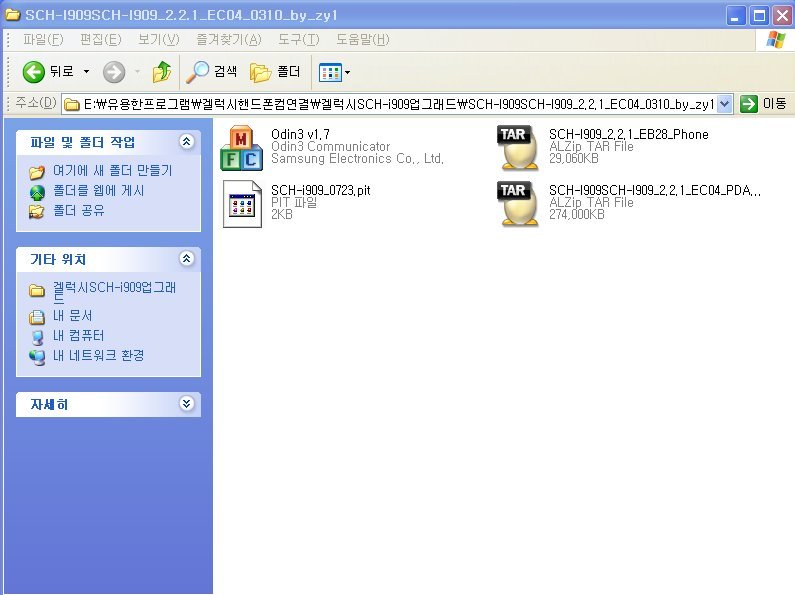
Task: Open the 도구(T) menu
Action: (x=299, y=40)
